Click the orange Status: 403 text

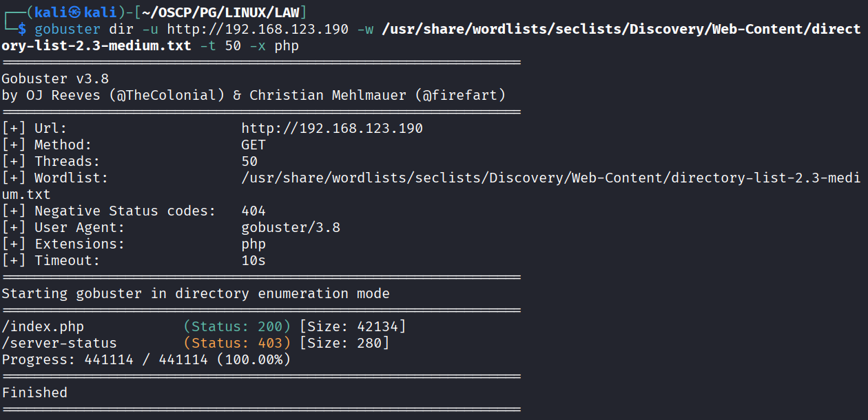coord(237,343)
